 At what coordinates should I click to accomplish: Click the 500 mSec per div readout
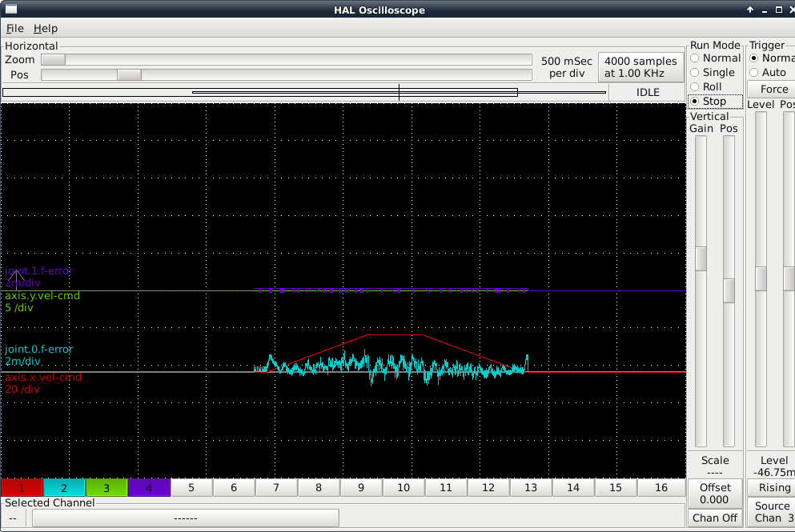point(566,67)
